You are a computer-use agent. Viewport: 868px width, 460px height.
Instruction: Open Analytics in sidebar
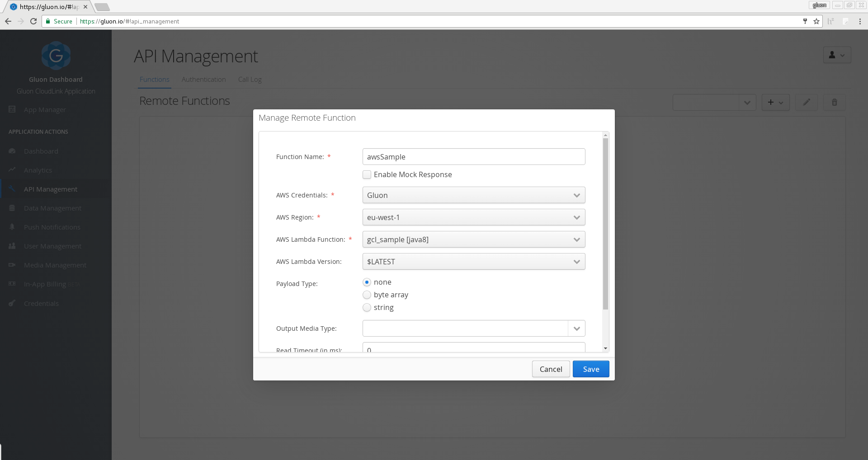(x=38, y=170)
